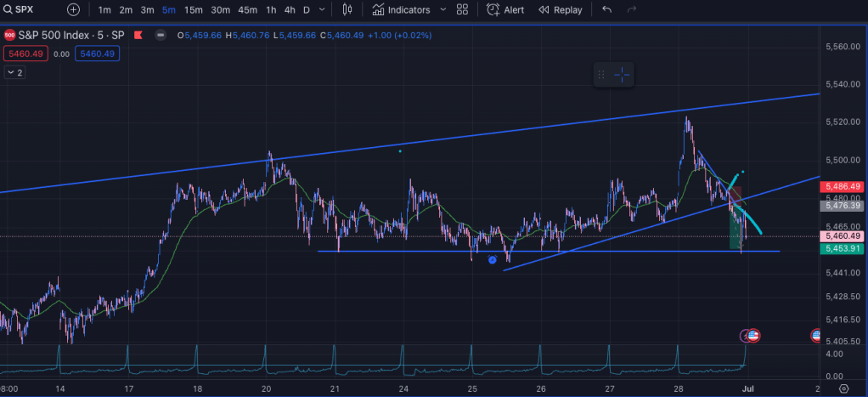Create a new price Alert
Screen dimensions: 868x397
point(504,10)
